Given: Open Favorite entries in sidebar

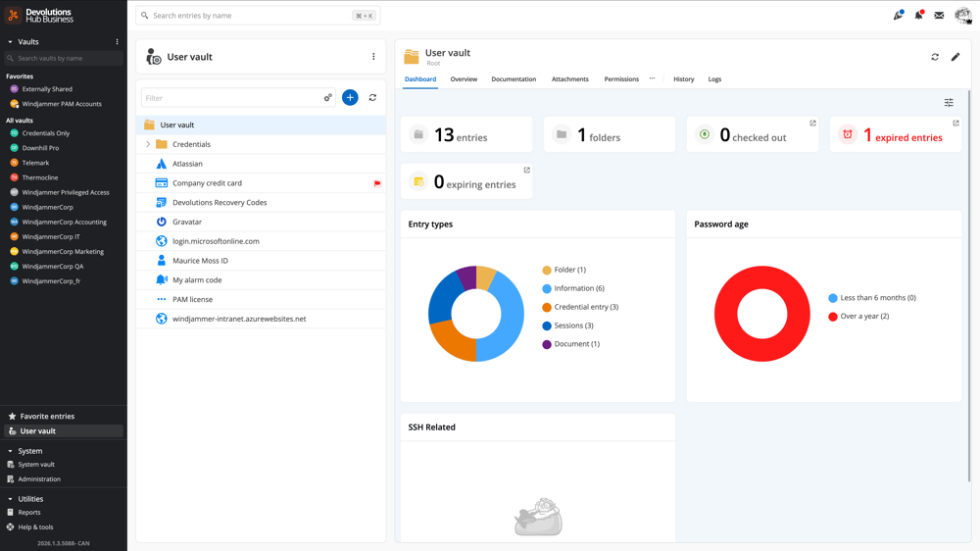Looking at the screenshot, I should tap(63, 417).
